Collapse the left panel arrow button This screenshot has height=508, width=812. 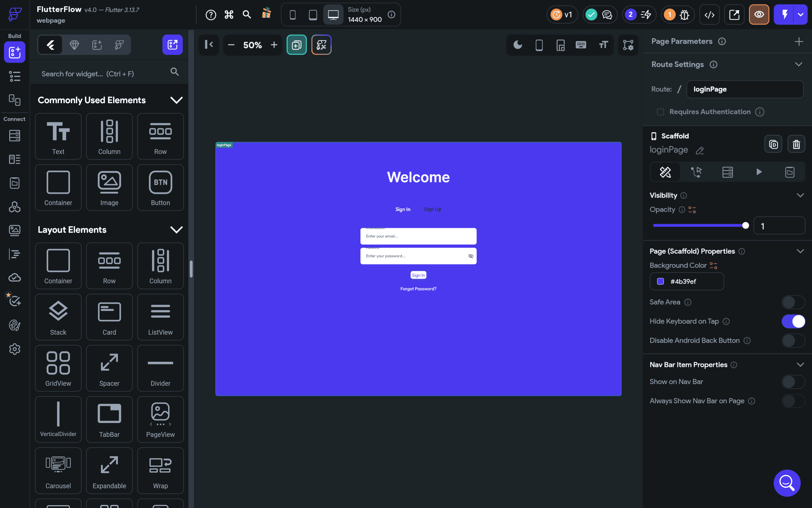(209, 45)
